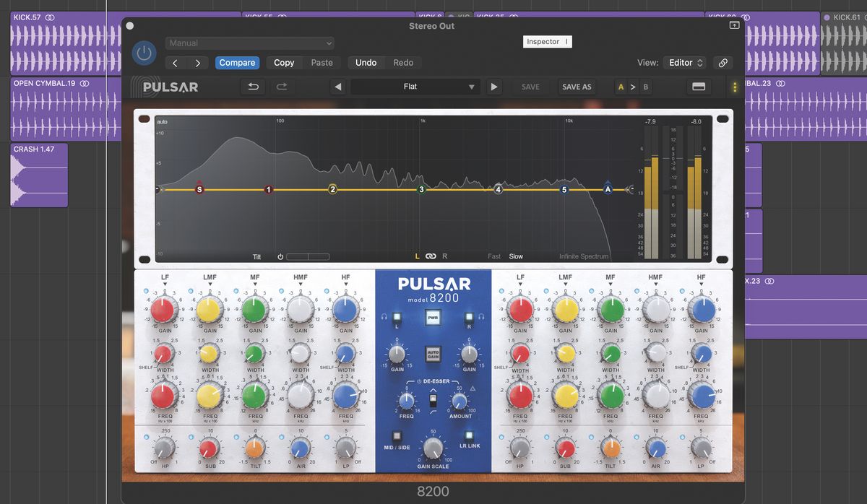Toggle the L/R channel link icon in analyzer
The height and width of the screenshot is (504, 867).
431,256
